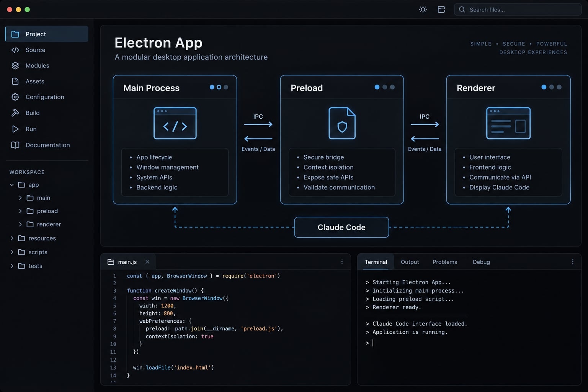The image size is (588, 392).
Task: Click the Preload shield document icon
Action: click(342, 123)
